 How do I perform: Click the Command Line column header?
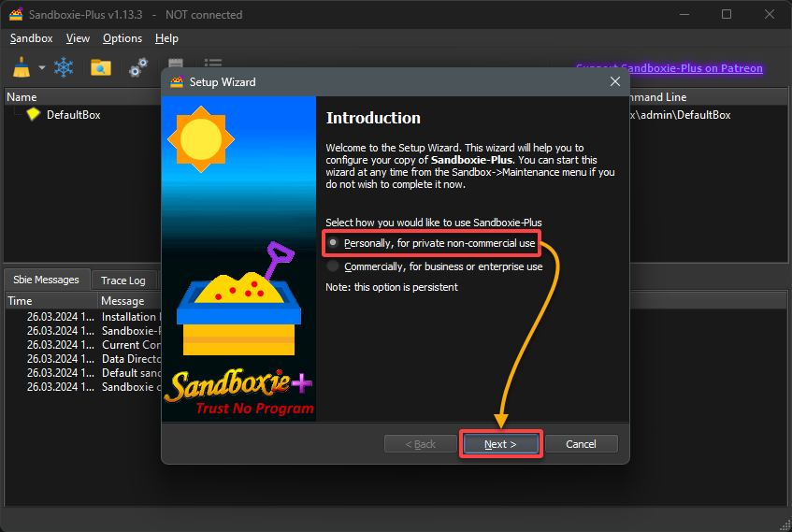point(707,97)
